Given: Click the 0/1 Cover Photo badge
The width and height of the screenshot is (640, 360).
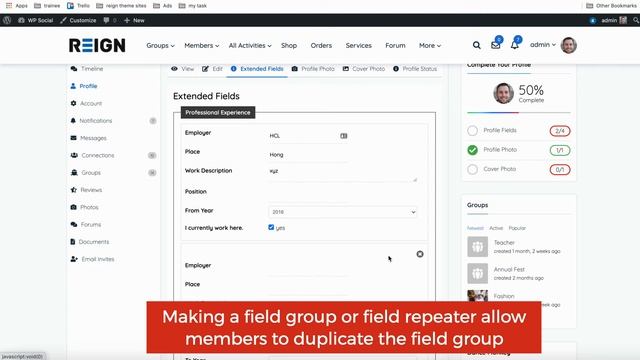Looking at the screenshot, I should [560, 169].
